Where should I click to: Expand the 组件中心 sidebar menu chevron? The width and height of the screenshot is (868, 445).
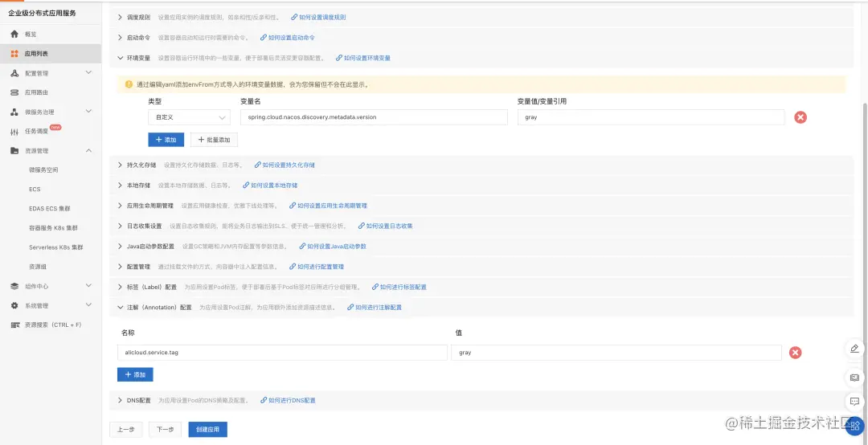tap(88, 286)
